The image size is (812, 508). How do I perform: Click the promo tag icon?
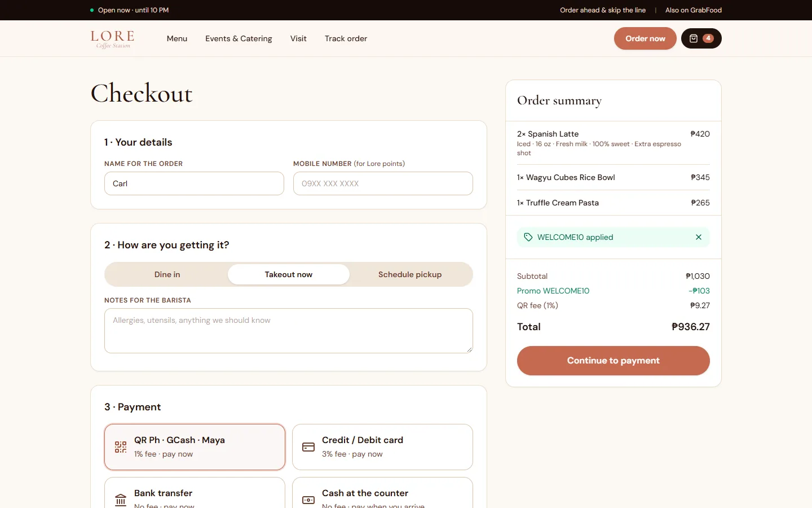click(528, 237)
